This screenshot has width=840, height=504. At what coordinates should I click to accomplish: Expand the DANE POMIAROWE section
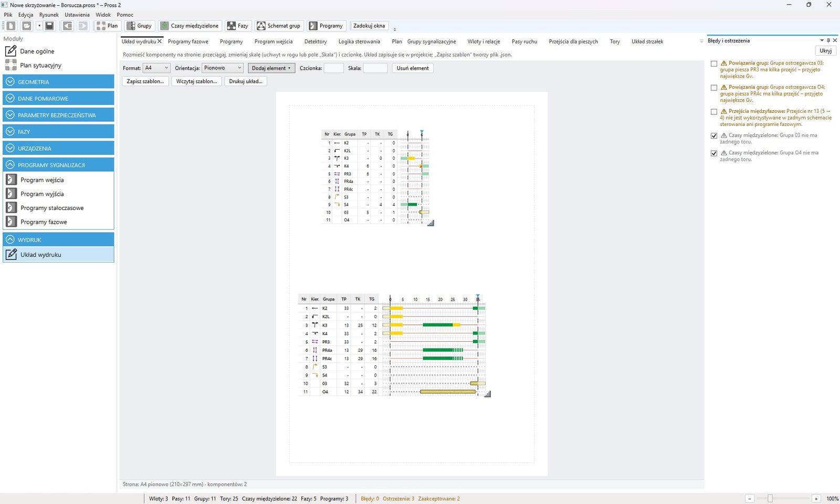click(58, 98)
